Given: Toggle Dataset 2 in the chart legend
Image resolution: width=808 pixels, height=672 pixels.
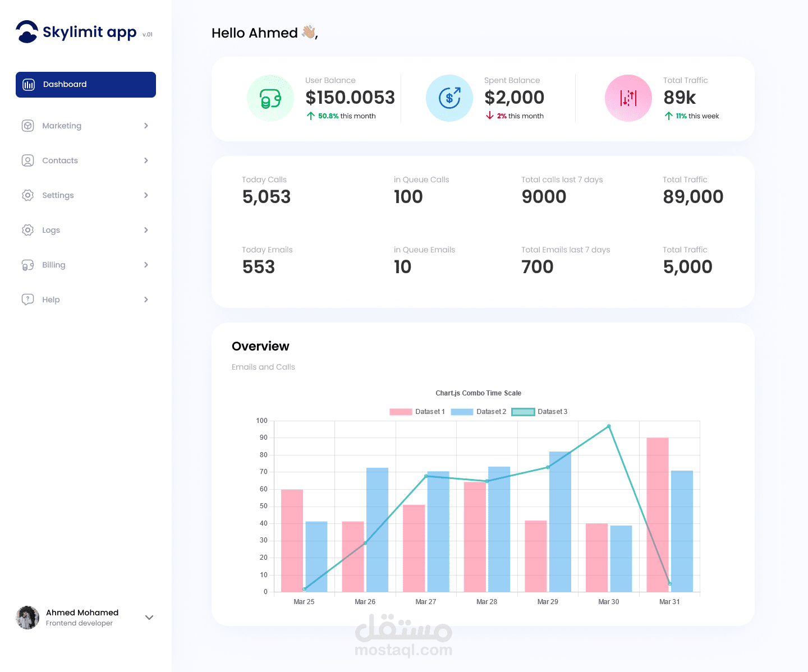Looking at the screenshot, I should [478, 412].
